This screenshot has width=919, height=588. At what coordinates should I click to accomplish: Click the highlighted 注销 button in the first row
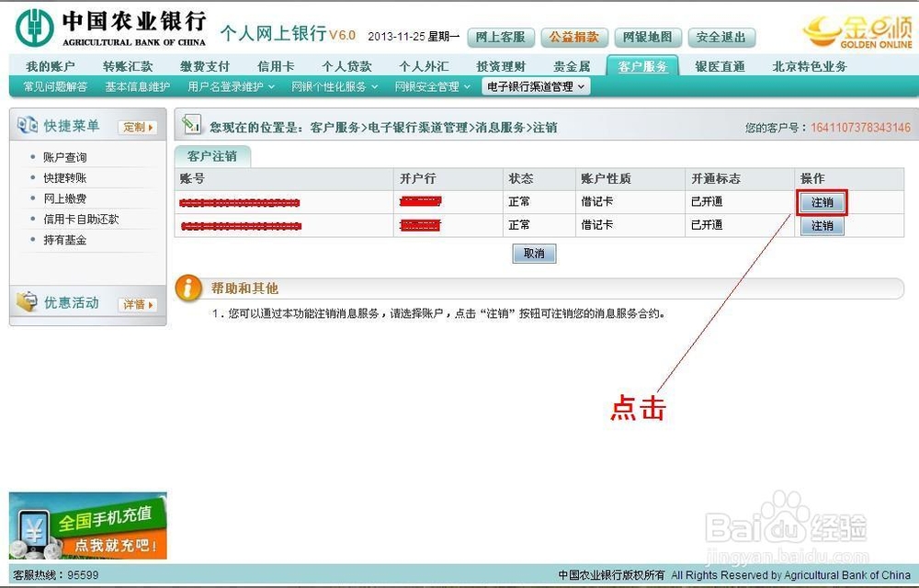pos(821,201)
